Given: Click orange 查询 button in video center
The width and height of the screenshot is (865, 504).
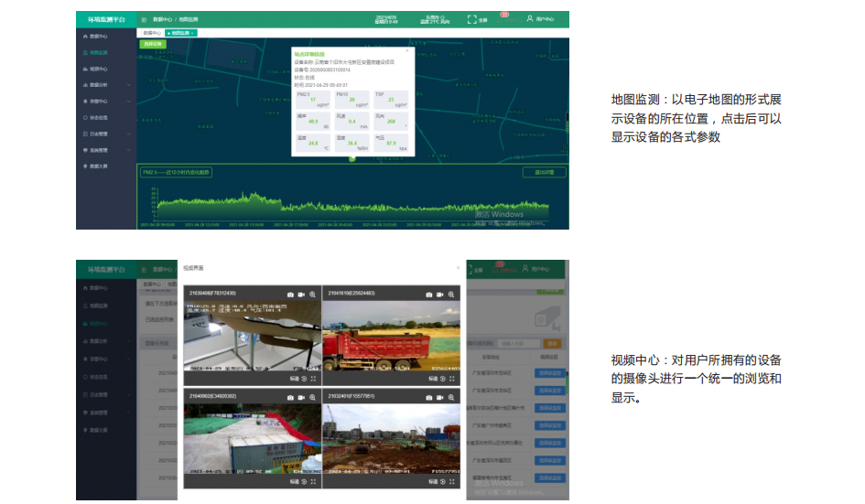Looking at the screenshot, I should [552, 344].
